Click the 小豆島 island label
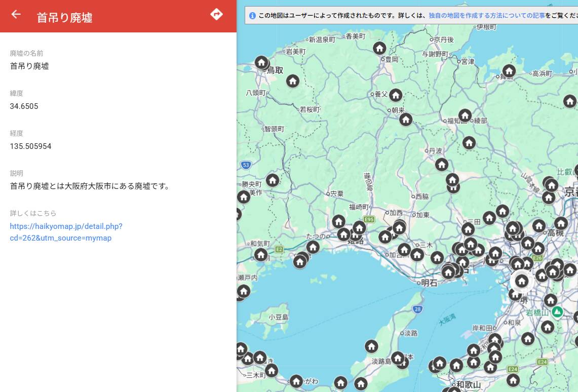This screenshot has width=578, height=392. pyautogui.click(x=278, y=317)
